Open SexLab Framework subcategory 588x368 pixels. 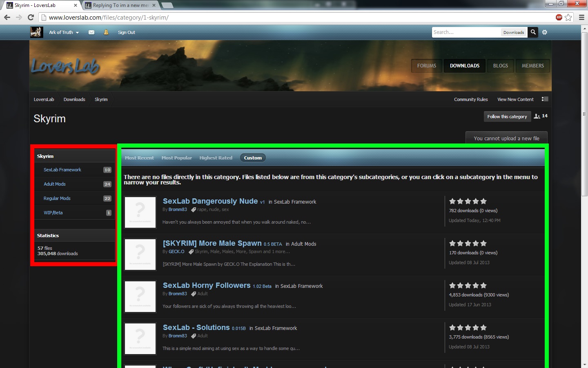[x=62, y=170]
